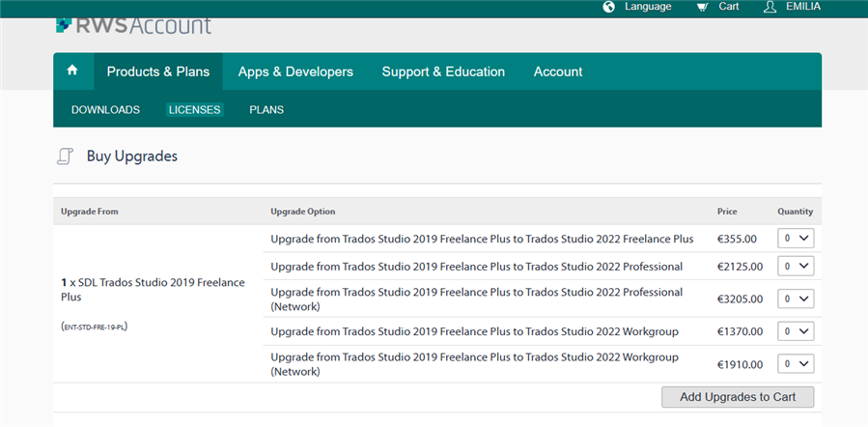Click the home icon in navigation bar
This screenshot has height=427, width=868.
pyautogui.click(x=72, y=71)
